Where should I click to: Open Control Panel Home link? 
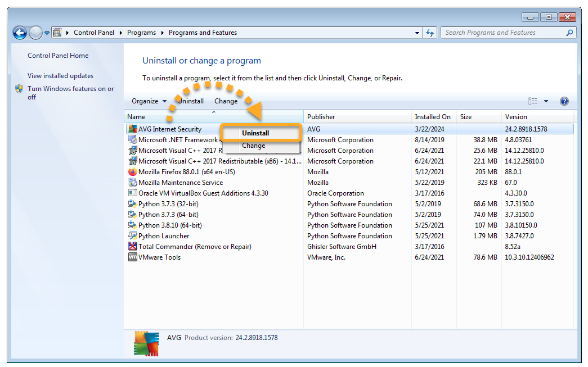pyautogui.click(x=58, y=56)
